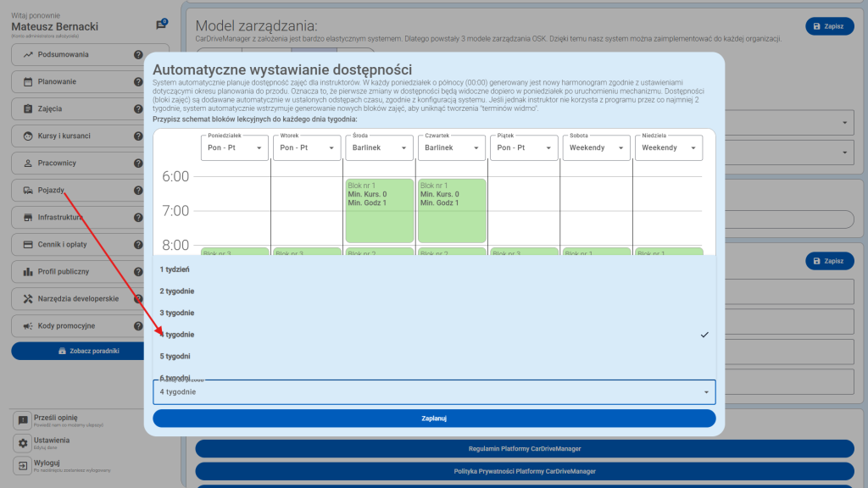Click the Zaplanuj button
The image size is (868, 488).
434,419
